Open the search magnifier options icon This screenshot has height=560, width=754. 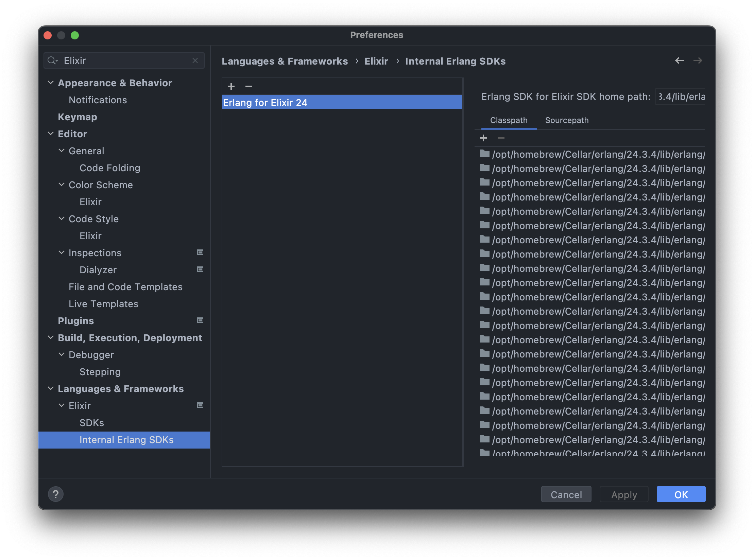click(x=53, y=60)
